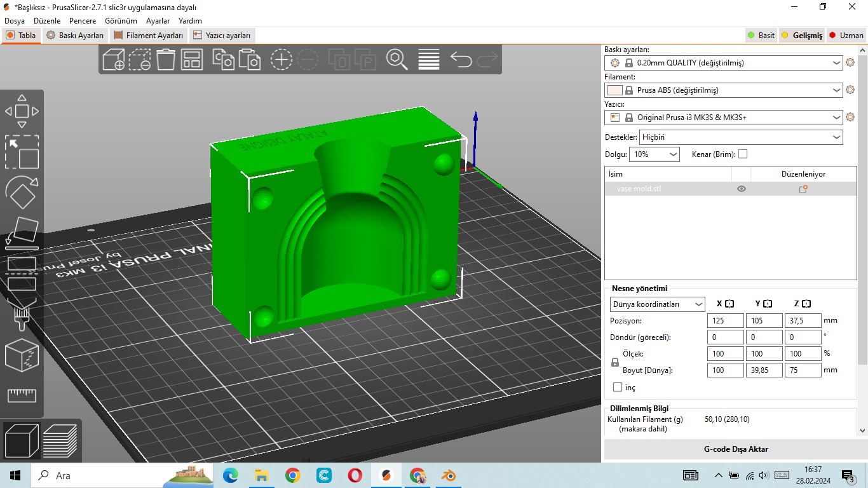The width and height of the screenshot is (868, 488).
Task: Click the Pozisyon X field showing 125
Action: tap(725, 321)
